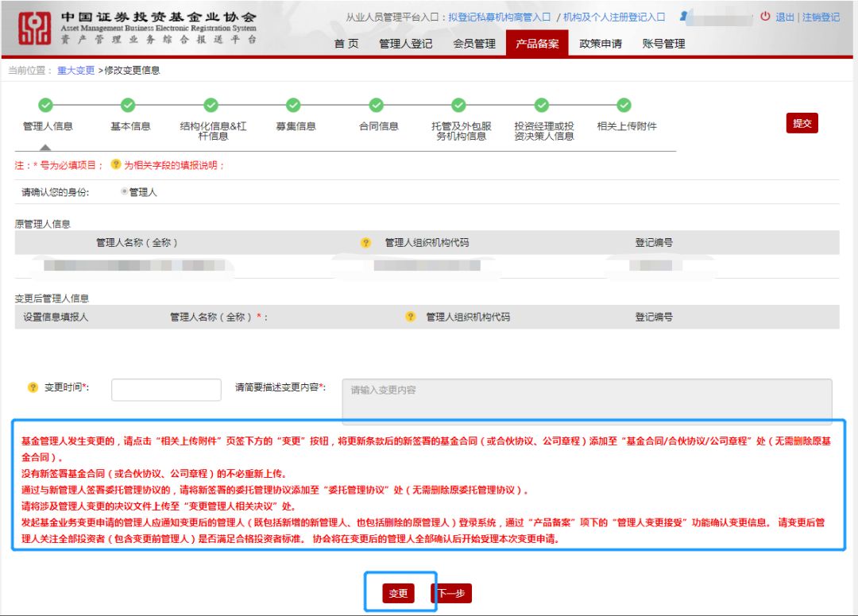Click the user avatar icon in the header

tap(683, 17)
